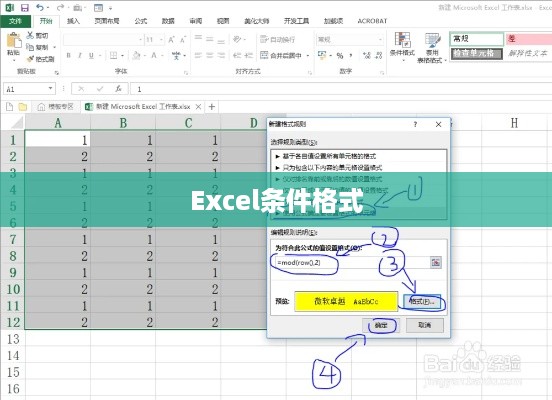Click the Redo arrow icon
The height and width of the screenshot is (400, 552).
click(x=61, y=7)
